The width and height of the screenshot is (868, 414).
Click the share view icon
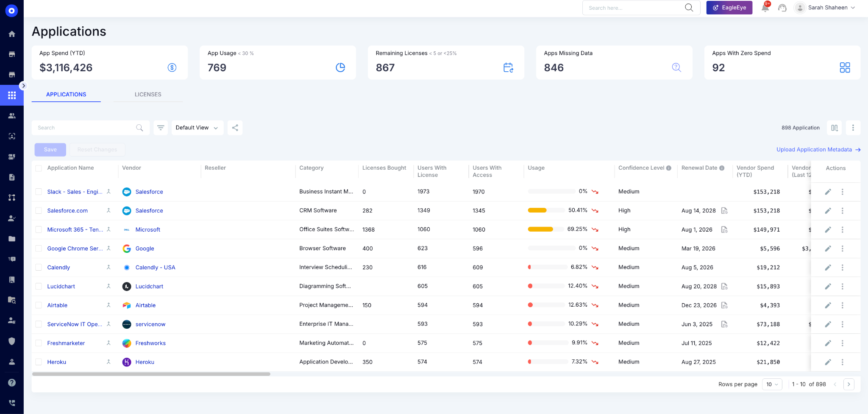coord(235,128)
